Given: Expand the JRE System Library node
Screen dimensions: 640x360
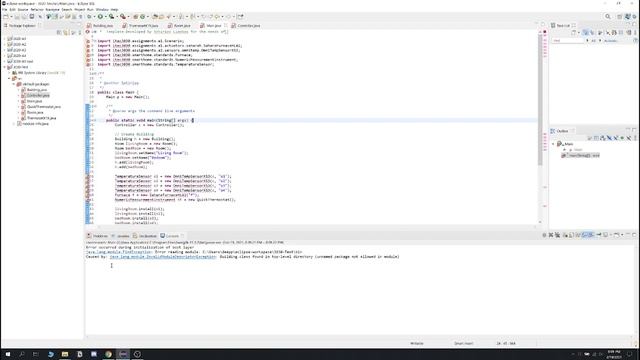Looking at the screenshot, I should [x=9, y=73].
